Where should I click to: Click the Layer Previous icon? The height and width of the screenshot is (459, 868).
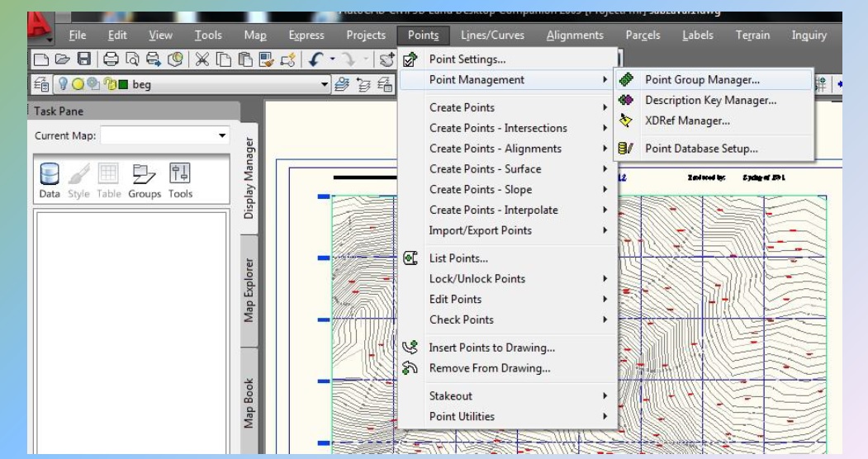[363, 84]
